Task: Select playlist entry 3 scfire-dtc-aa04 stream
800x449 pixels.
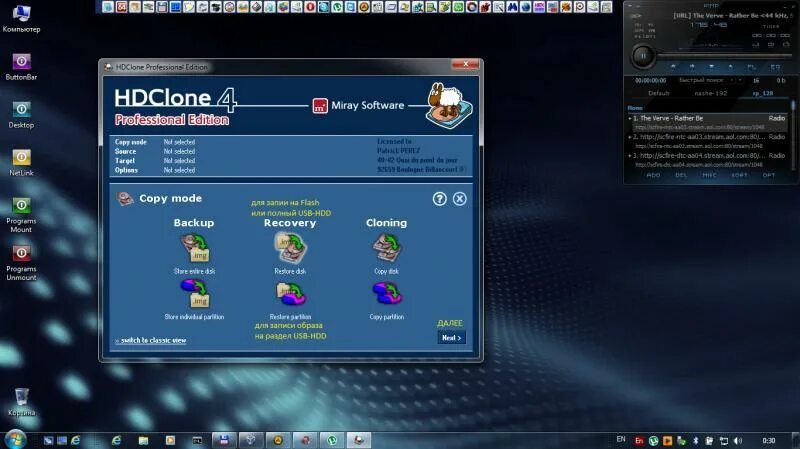Action: pos(707,160)
